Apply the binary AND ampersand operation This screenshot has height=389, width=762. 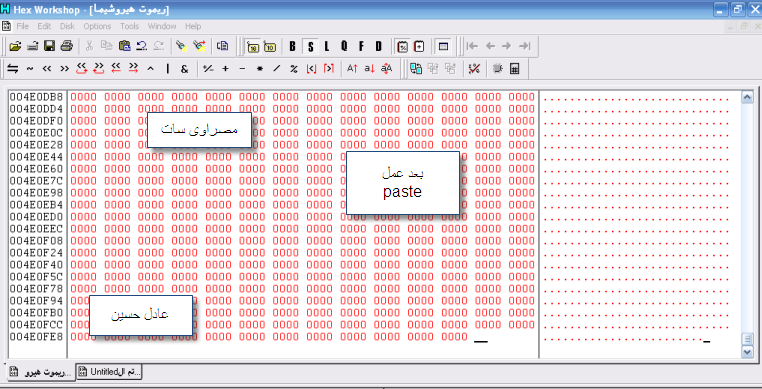(185, 69)
